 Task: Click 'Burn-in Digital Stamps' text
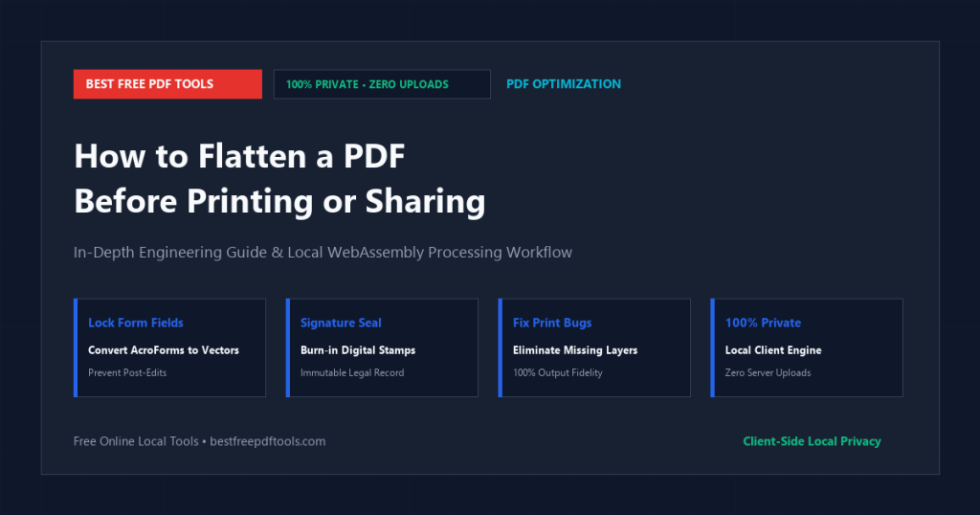click(358, 350)
